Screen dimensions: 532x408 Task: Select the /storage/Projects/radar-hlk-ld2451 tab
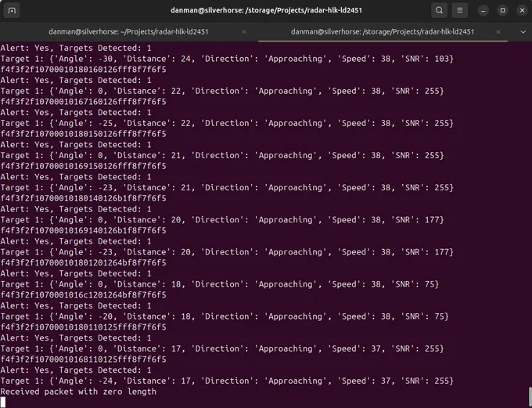(383, 31)
